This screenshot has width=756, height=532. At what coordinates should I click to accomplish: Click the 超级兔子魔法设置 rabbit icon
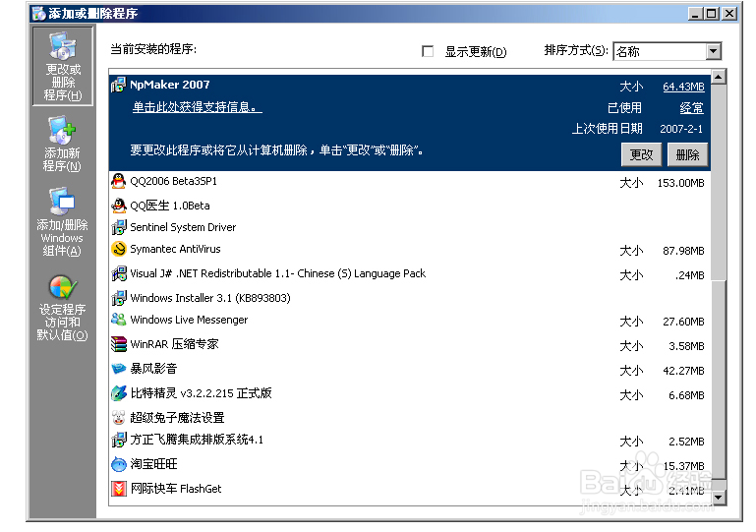tap(119, 417)
